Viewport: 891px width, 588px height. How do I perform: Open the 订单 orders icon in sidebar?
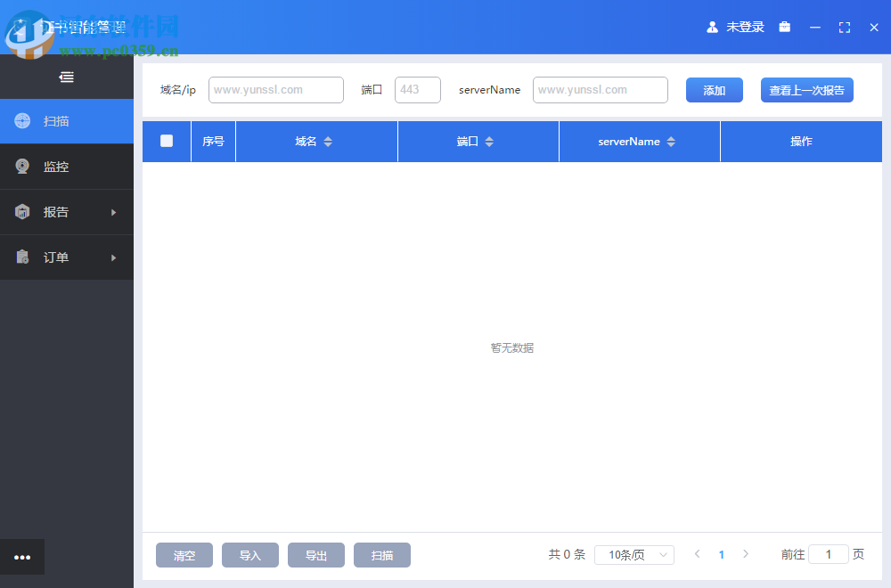[24, 257]
